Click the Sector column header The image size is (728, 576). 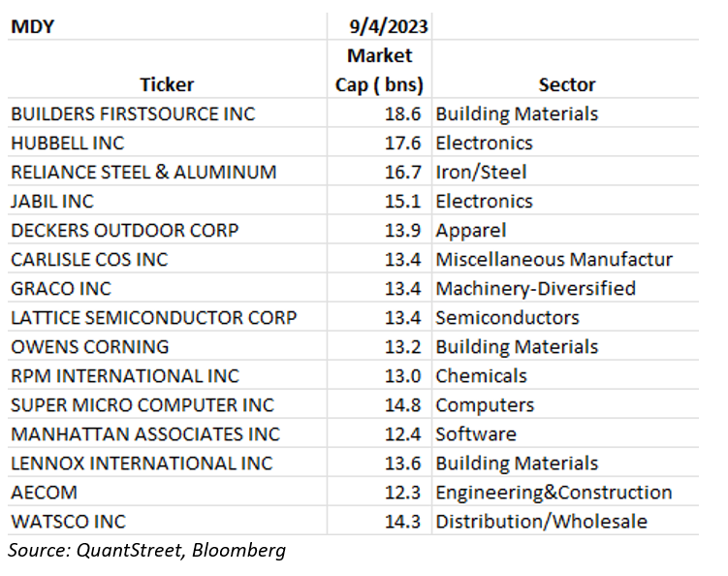click(x=566, y=84)
